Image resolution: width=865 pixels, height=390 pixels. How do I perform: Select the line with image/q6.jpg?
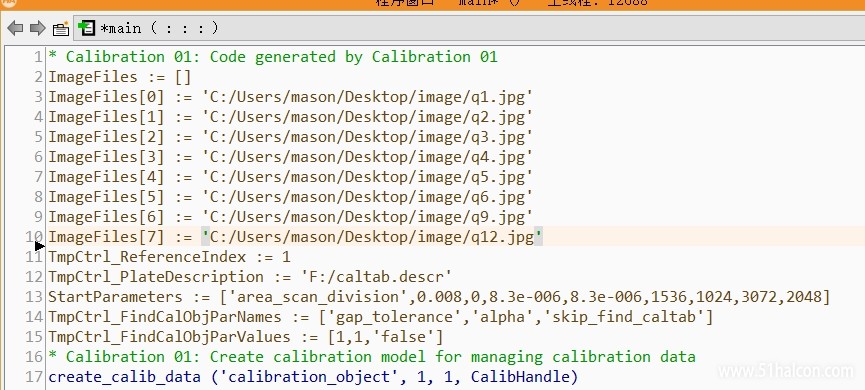(290, 197)
